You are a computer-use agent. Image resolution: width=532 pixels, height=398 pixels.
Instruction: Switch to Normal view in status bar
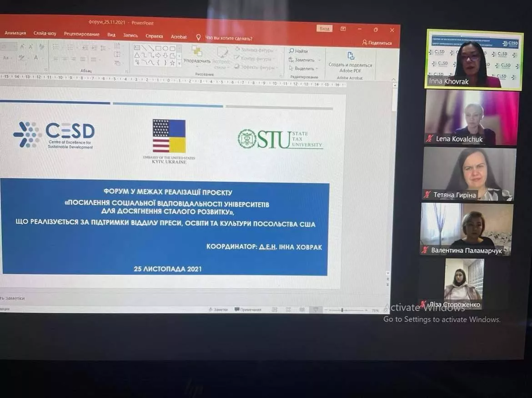pos(275,310)
